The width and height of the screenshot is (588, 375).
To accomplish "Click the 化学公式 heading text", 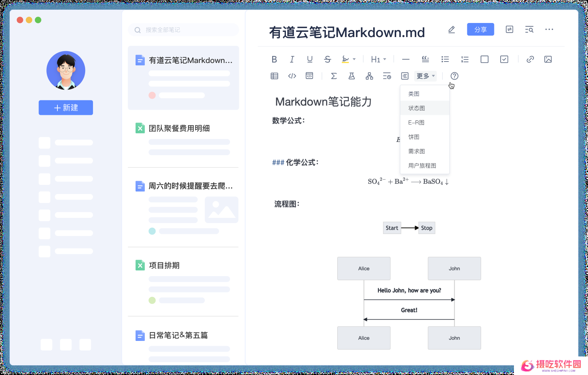I will [x=302, y=163].
